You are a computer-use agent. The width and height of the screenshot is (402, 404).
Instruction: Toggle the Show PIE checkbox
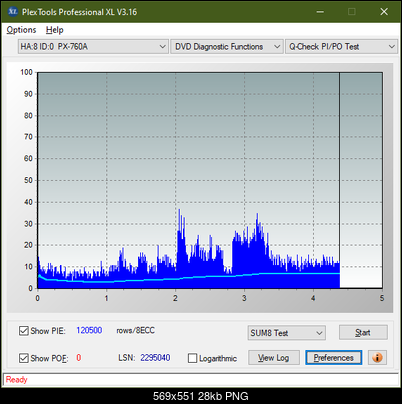[24, 331]
